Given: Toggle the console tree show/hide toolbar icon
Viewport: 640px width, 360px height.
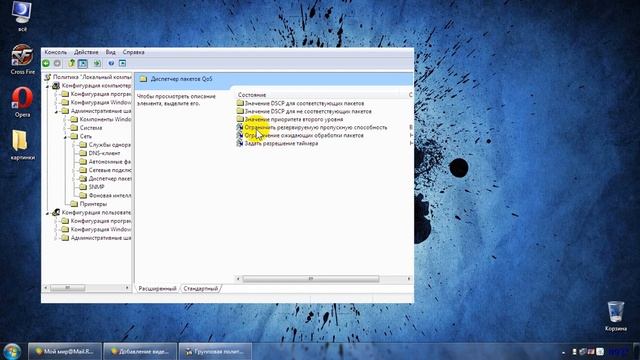Looking at the screenshot, I should (x=83, y=63).
